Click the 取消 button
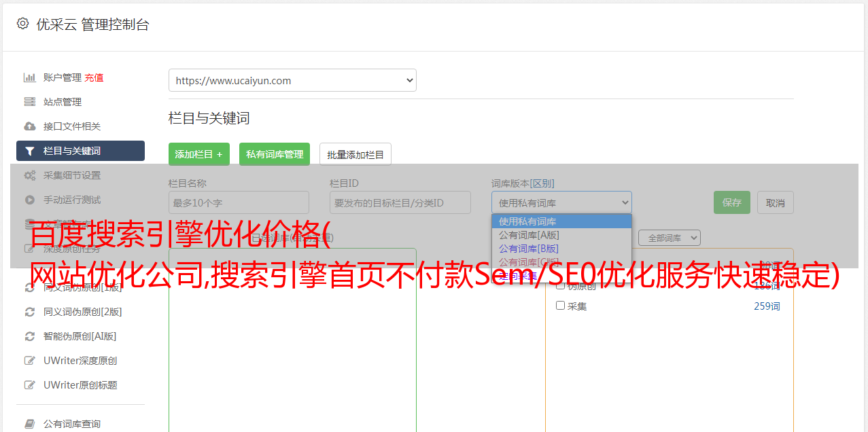This screenshot has height=432, width=868. (x=776, y=202)
